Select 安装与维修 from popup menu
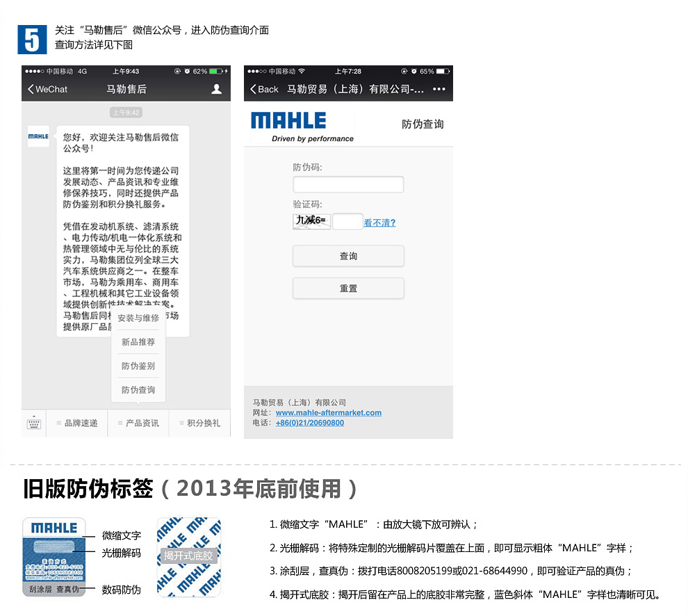This screenshot has height=616, width=688. (x=138, y=318)
